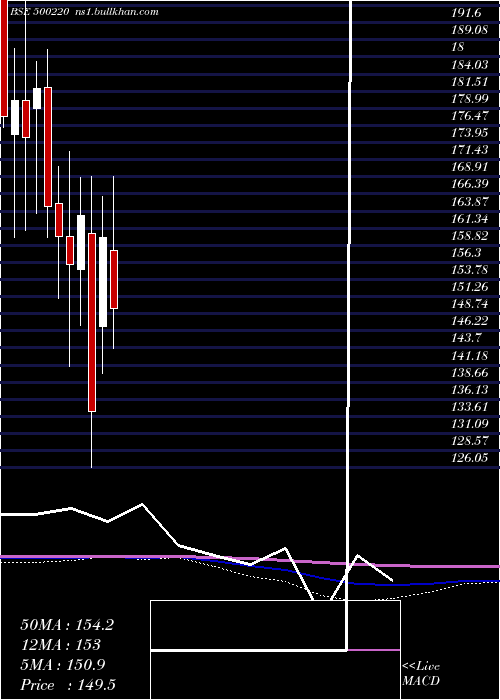Click the 168.91 price axis label
The image size is (500, 700).
click(x=470, y=167)
